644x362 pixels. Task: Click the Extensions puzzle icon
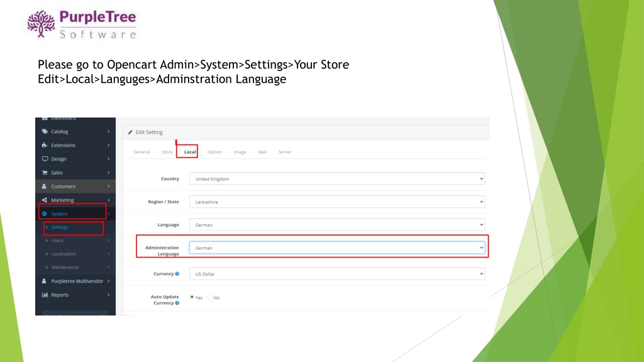45,145
